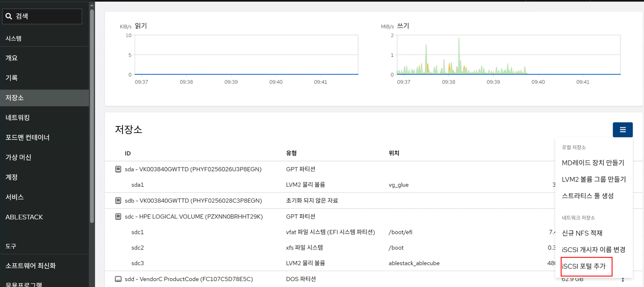Click iSCSI 포털 추가 menu item
The image size is (644, 287).
pyautogui.click(x=583, y=266)
